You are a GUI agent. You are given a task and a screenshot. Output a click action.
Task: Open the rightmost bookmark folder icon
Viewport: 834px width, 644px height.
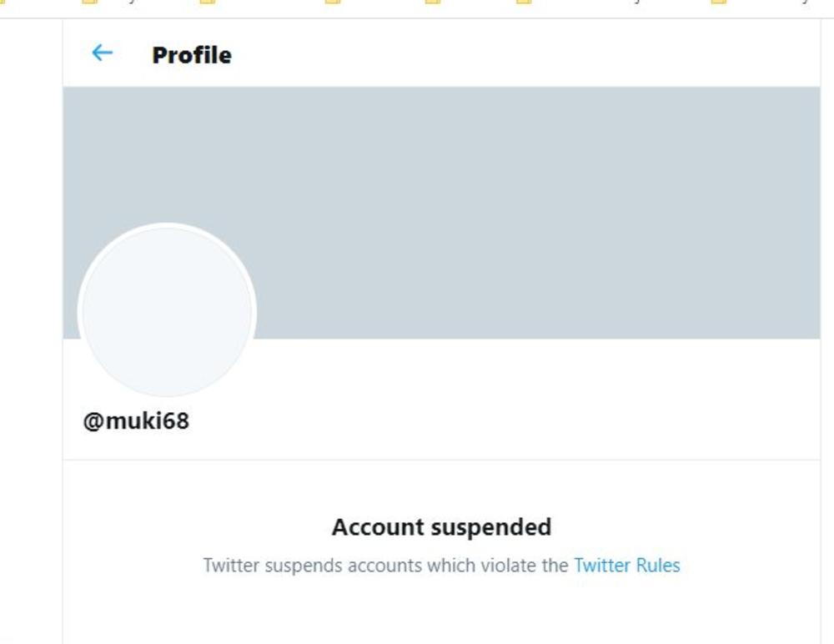coord(718,3)
